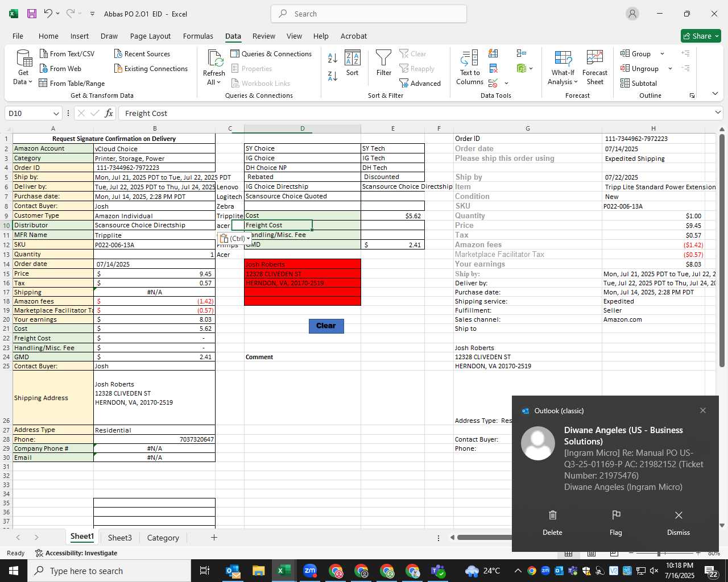Open the Paste Options (Ctrl) menu
Viewport: 728px width, 582px height.
(234, 238)
